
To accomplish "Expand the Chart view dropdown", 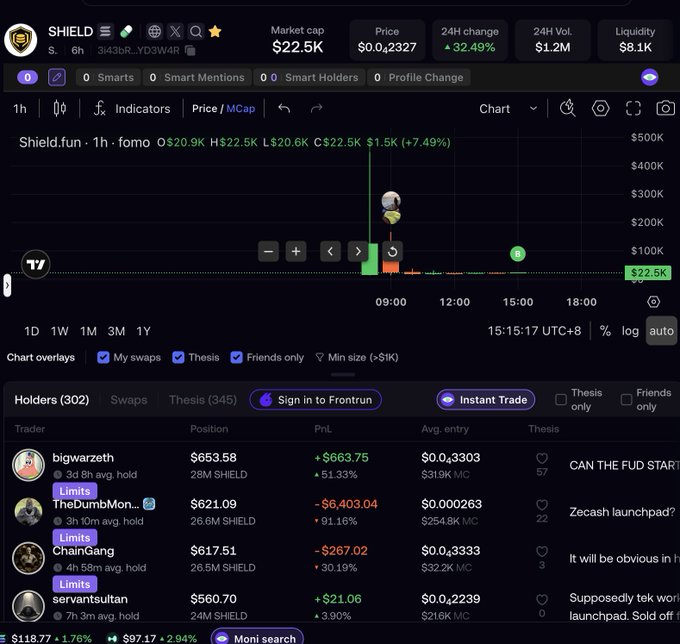I will [508, 108].
